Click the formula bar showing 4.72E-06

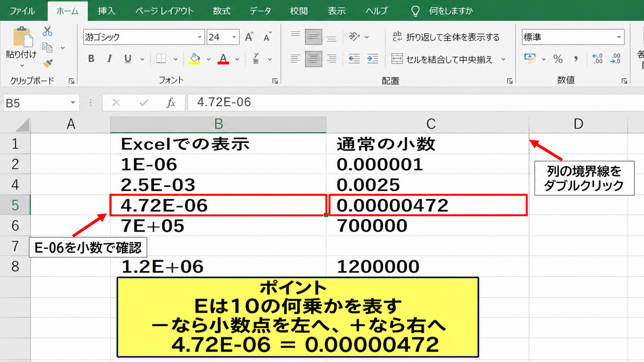pos(415,103)
